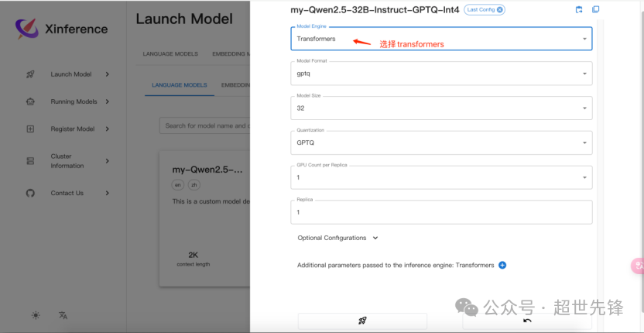Click the rocket icon beside Launch Model
Viewport: 644px width, 333px height.
tap(30, 74)
